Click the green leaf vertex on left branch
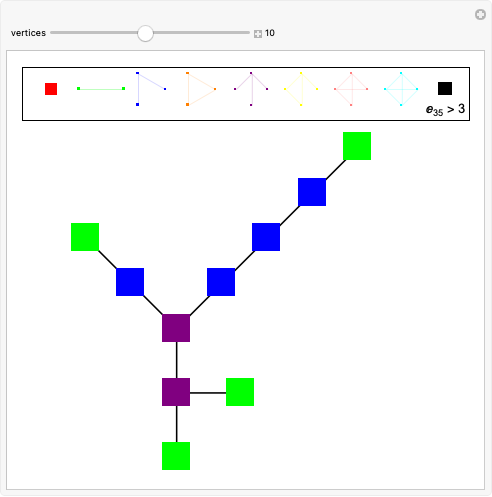Screen dimensions: 492x497 [x=85, y=237]
